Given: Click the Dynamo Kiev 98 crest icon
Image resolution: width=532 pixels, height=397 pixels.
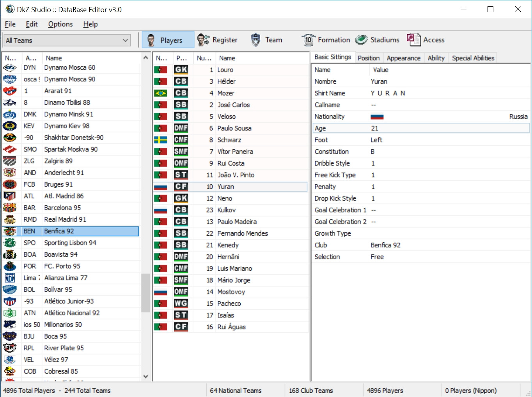Looking at the screenshot, I should tap(10, 126).
